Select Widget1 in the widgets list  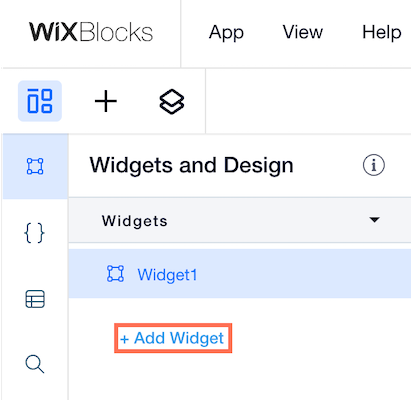[240, 274]
